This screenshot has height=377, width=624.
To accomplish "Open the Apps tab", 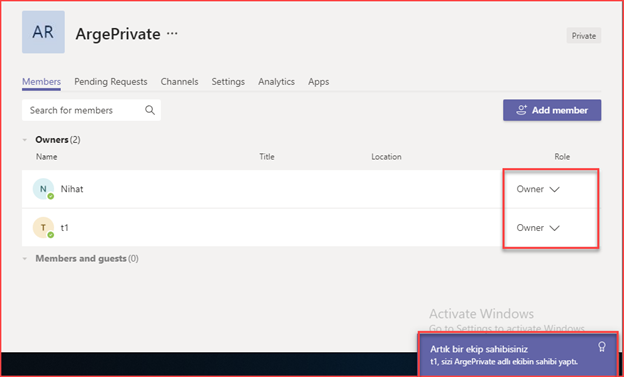I will pyautogui.click(x=318, y=82).
